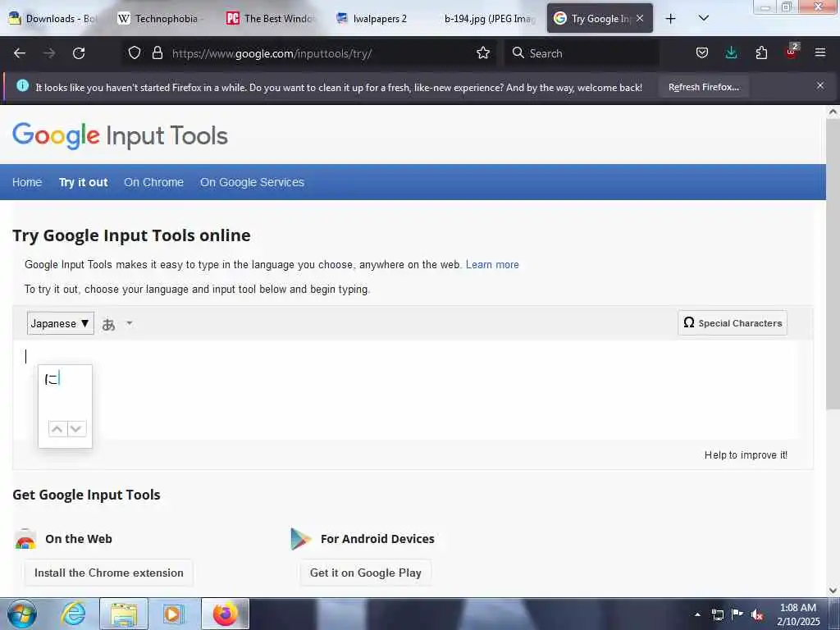This screenshot has height=630, width=840.
Task: Save page to Pocket
Action: coord(702,52)
